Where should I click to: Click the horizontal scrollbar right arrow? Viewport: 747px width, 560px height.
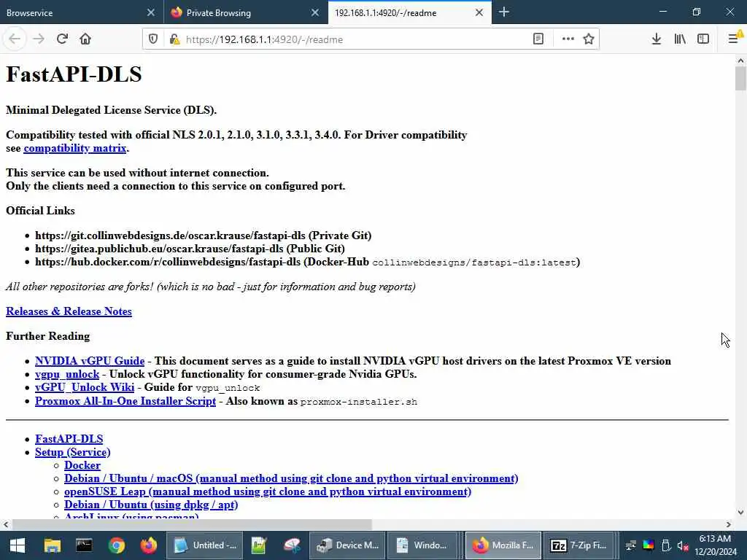tap(729, 525)
